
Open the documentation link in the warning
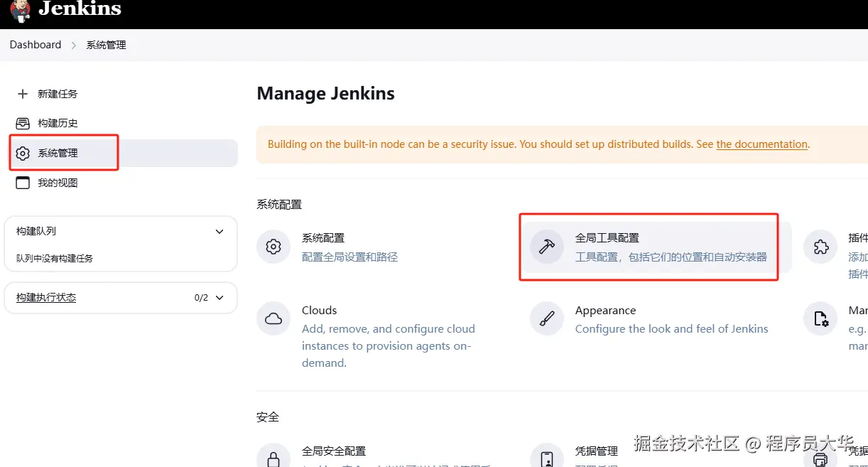coord(761,144)
